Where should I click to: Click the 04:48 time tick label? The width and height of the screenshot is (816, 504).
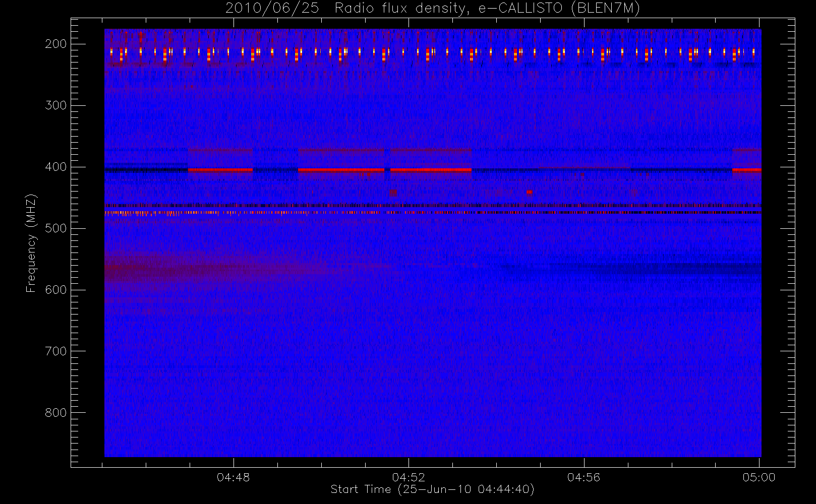coord(233,477)
